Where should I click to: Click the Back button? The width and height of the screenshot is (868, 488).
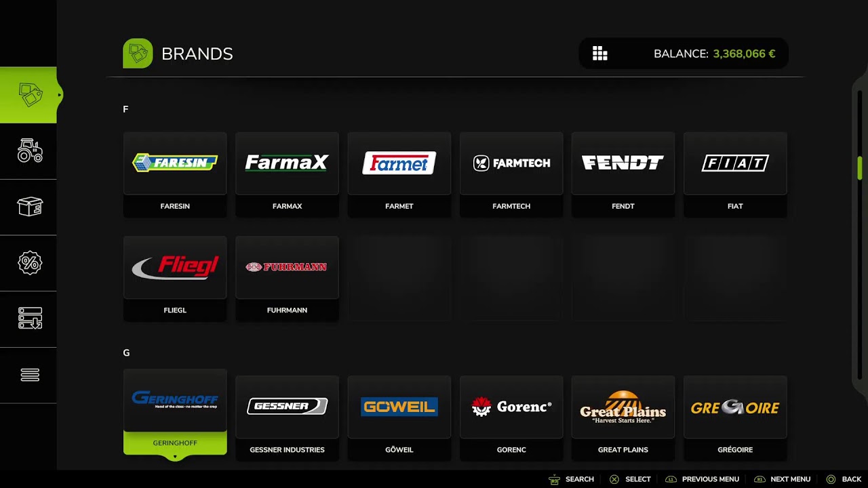pos(844,479)
